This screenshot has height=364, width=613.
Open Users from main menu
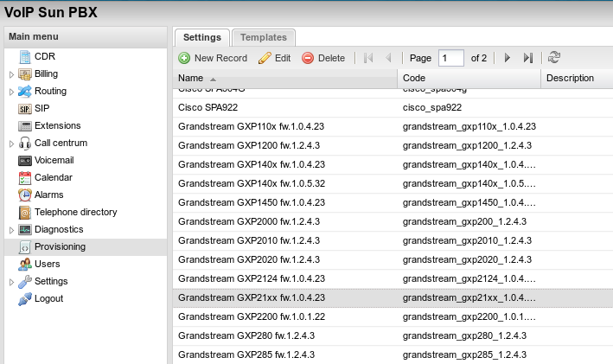[x=48, y=265]
